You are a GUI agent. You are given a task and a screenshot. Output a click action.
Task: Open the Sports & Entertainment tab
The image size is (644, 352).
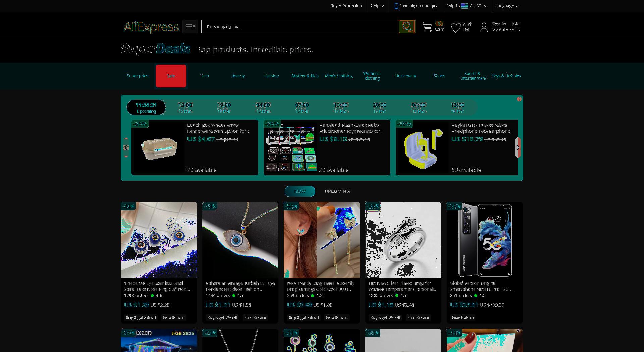click(x=473, y=76)
